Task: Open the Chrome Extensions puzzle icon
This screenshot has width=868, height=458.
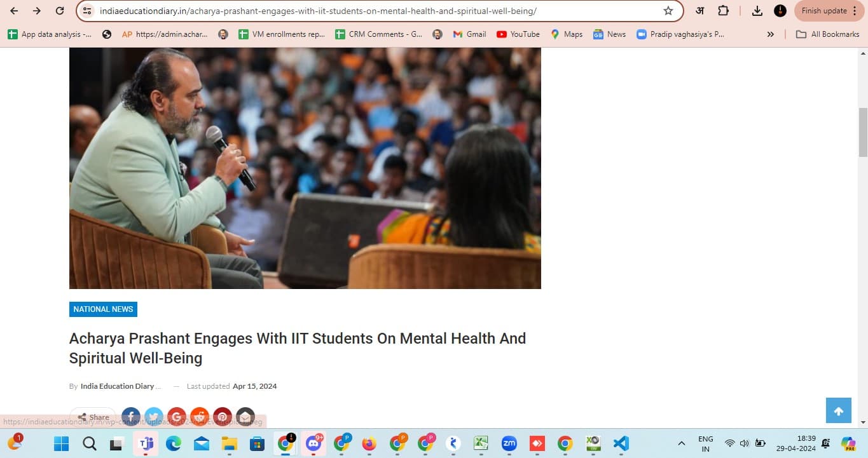Action: click(x=723, y=11)
